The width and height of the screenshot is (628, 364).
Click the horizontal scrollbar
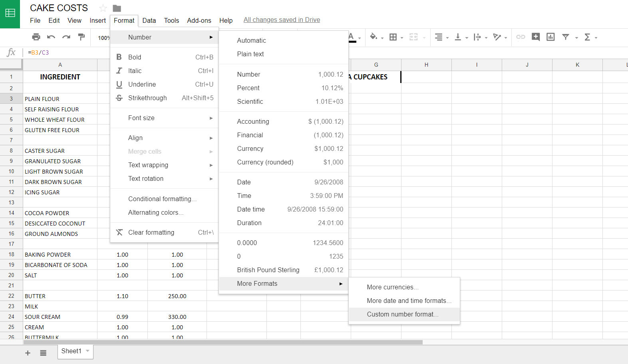coord(223,342)
